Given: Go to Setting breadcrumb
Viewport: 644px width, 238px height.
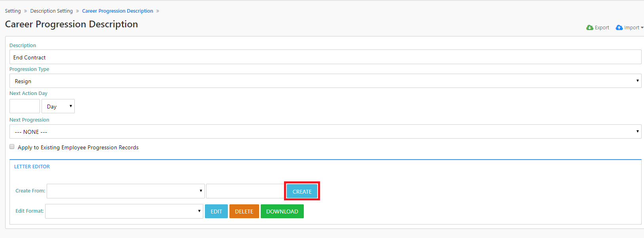Looking at the screenshot, I should click(x=13, y=11).
